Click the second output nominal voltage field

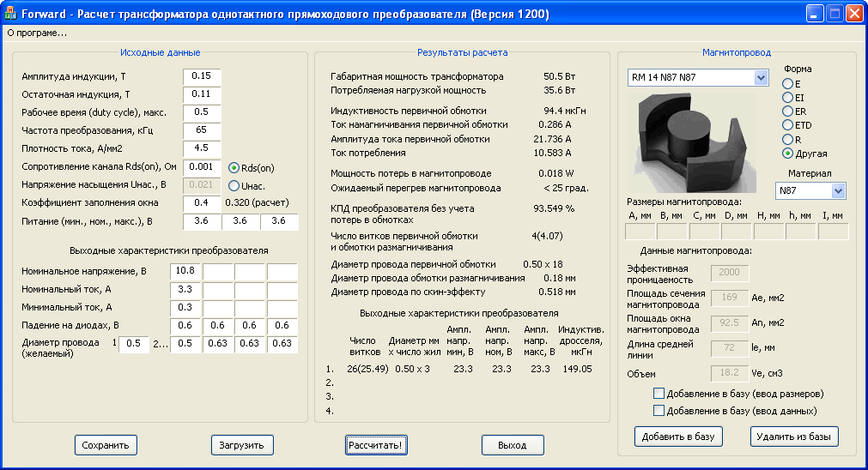click(218, 272)
